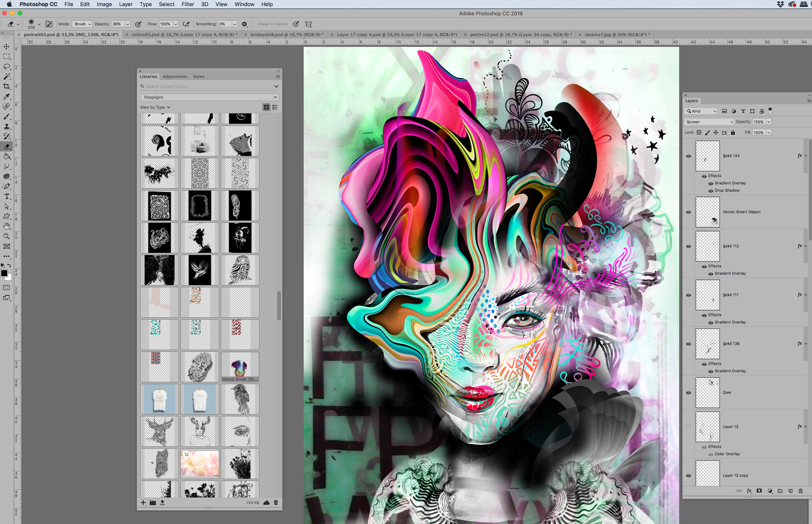Screen dimensions: 812x524
Task: Select the Hand tool
Action: click(x=6, y=226)
